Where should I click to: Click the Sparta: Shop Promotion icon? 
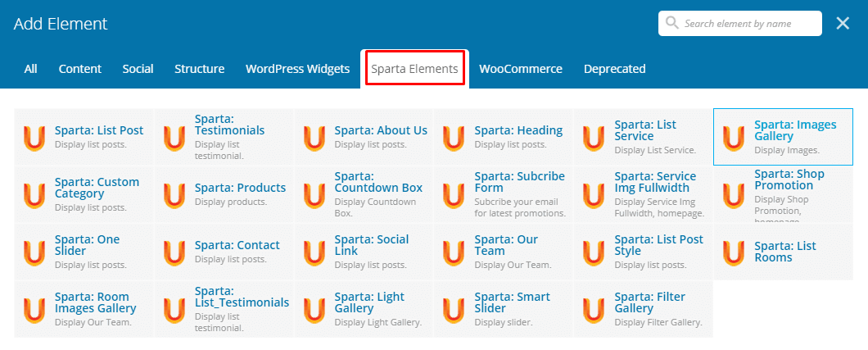pos(735,194)
